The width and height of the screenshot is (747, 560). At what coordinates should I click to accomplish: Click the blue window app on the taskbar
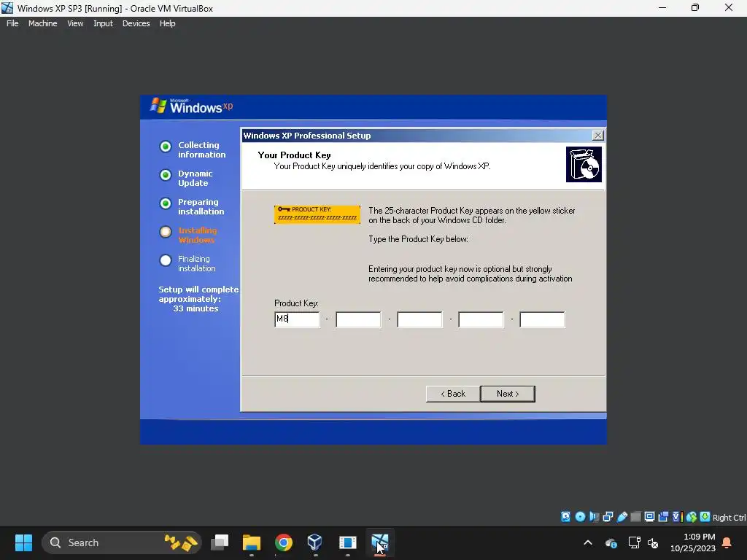348,542
